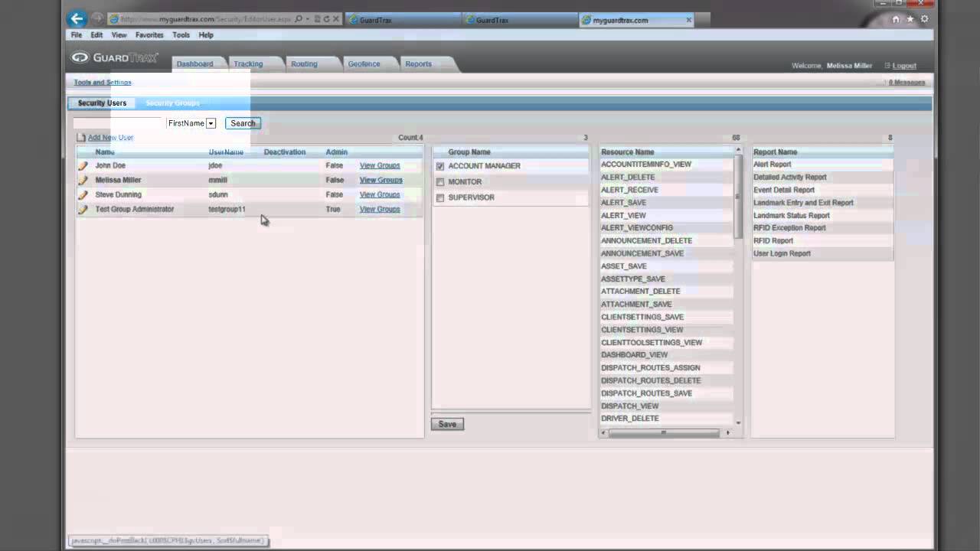Select the User Login Report row
This screenshot has height=551, width=980.
tap(822, 253)
